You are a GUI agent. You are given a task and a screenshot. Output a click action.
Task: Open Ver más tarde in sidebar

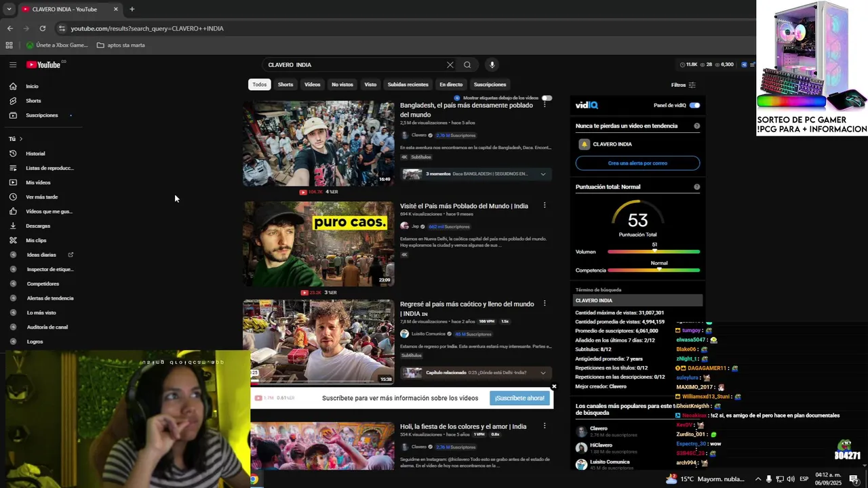pyautogui.click(x=41, y=197)
